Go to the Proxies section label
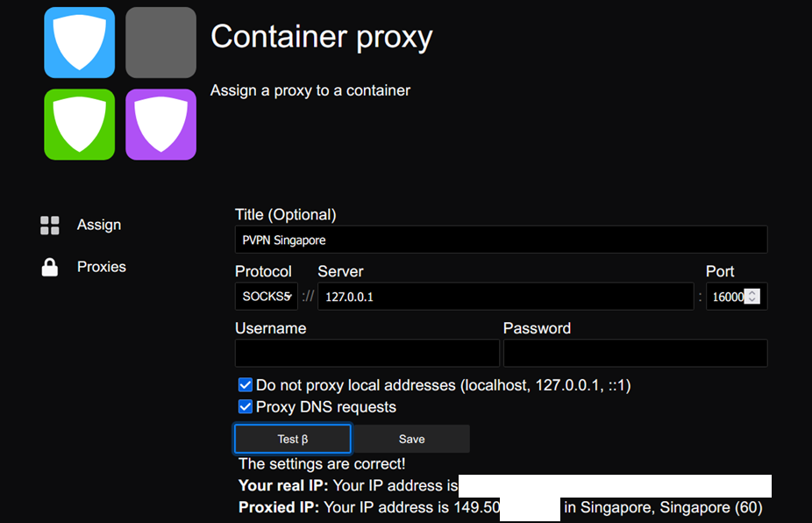This screenshot has height=523, width=812. tap(102, 268)
